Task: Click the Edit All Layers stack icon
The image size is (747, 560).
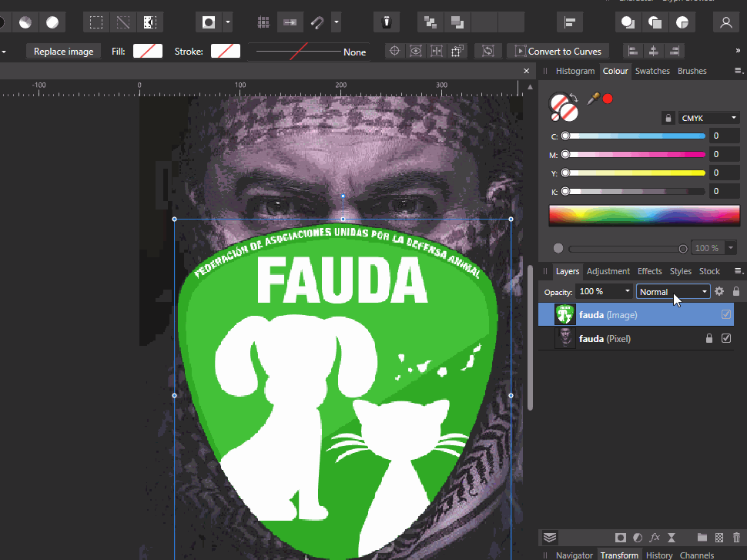Action: click(x=550, y=538)
